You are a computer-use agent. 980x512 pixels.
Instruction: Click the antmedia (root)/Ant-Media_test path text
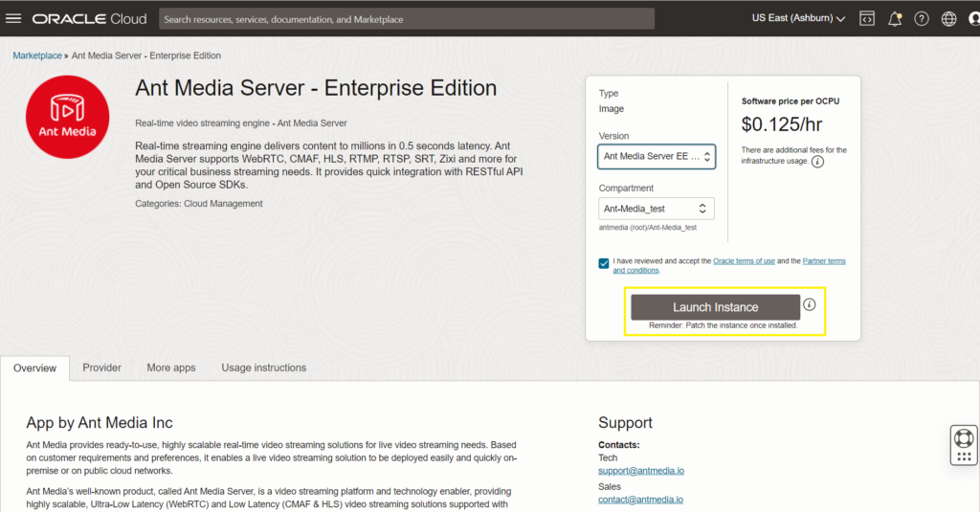[x=648, y=228]
